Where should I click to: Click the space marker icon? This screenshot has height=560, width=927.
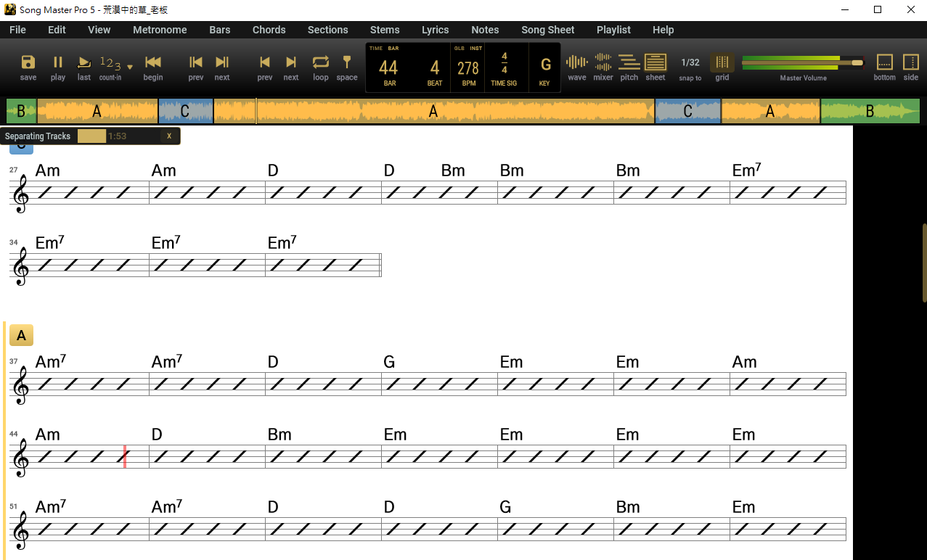347,62
